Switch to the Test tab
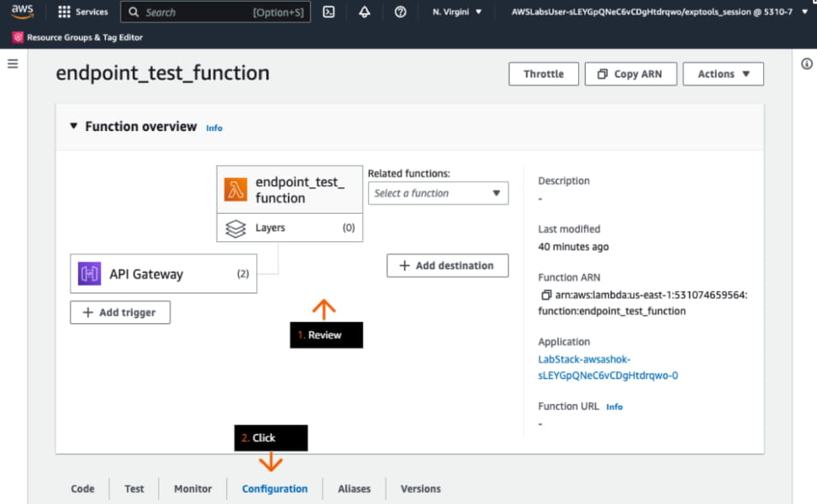The image size is (817, 504). coord(134,489)
